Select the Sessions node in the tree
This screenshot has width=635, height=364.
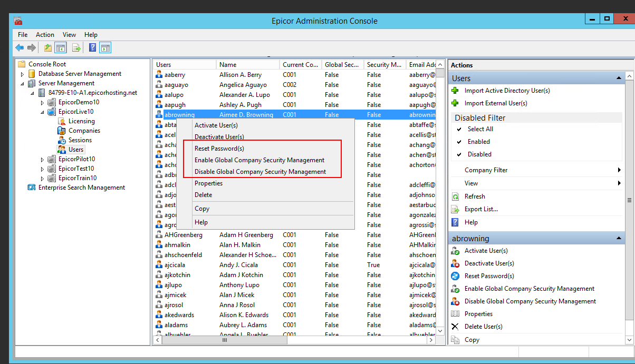(80, 140)
